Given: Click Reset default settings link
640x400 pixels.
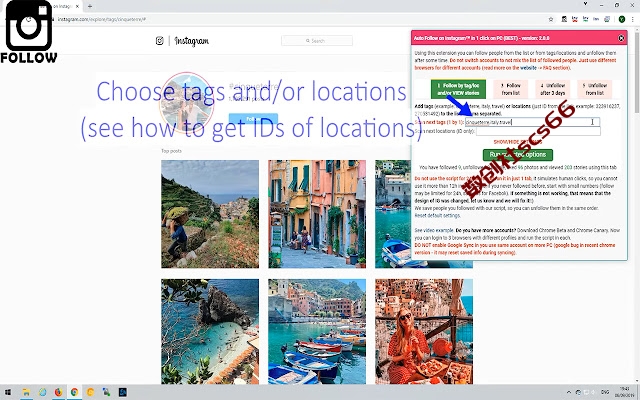Looking at the screenshot, I should (x=437, y=216).
